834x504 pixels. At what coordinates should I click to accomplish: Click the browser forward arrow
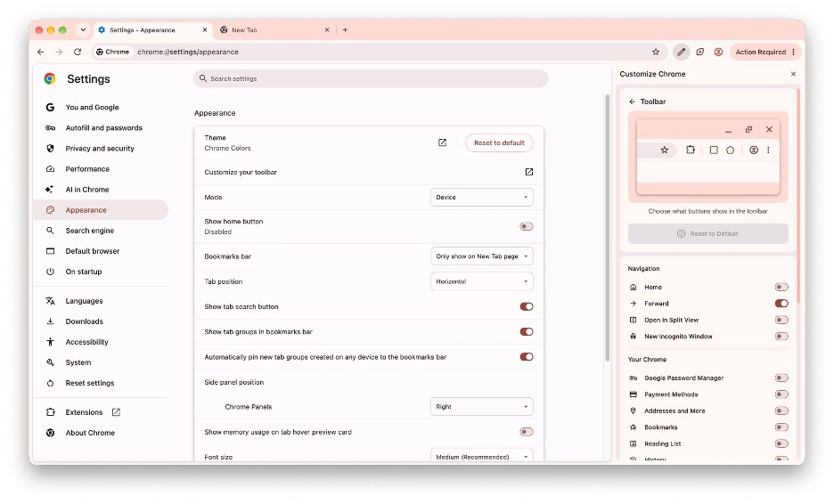[59, 53]
